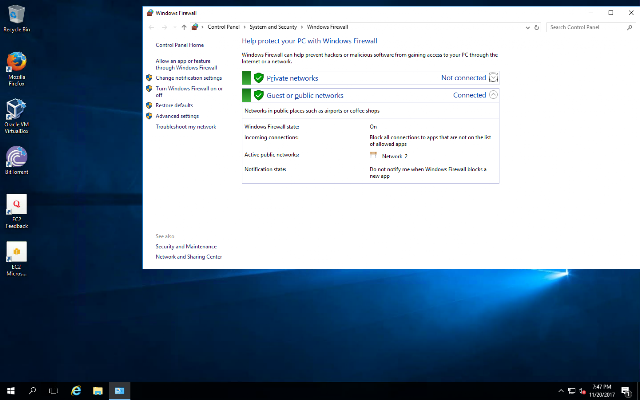Image resolution: width=640 pixels, height=400 pixels.
Task: Click the 'Windows Firewall state' label
Action: pos(272,127)
